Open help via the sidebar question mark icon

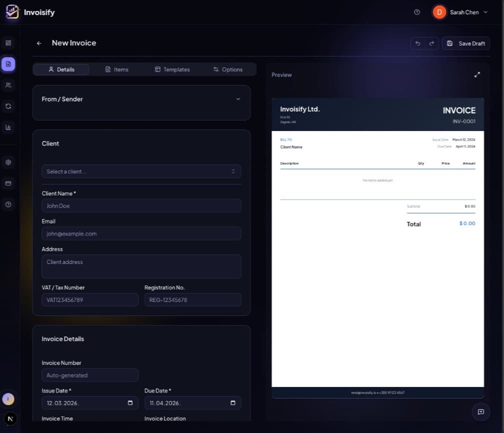pyautogui.click(x=8, y=204)
